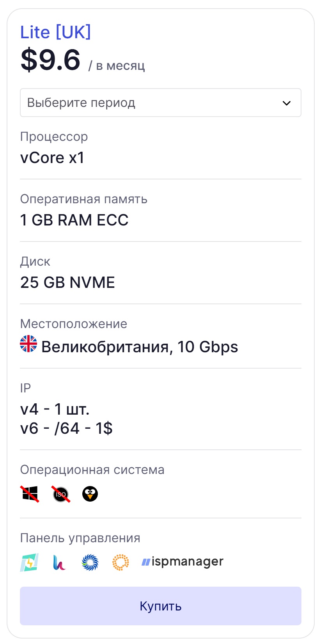Click the "v6 - /64 - 1$" line
This screenshot has width=319, height=644.
pos(66,428)
